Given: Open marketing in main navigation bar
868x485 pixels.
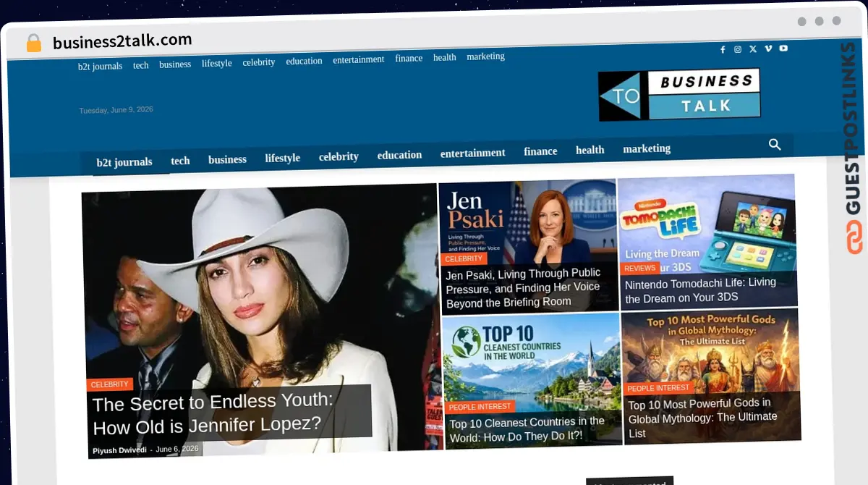Looking at the screenshot, I should click(x=647, y=148).
